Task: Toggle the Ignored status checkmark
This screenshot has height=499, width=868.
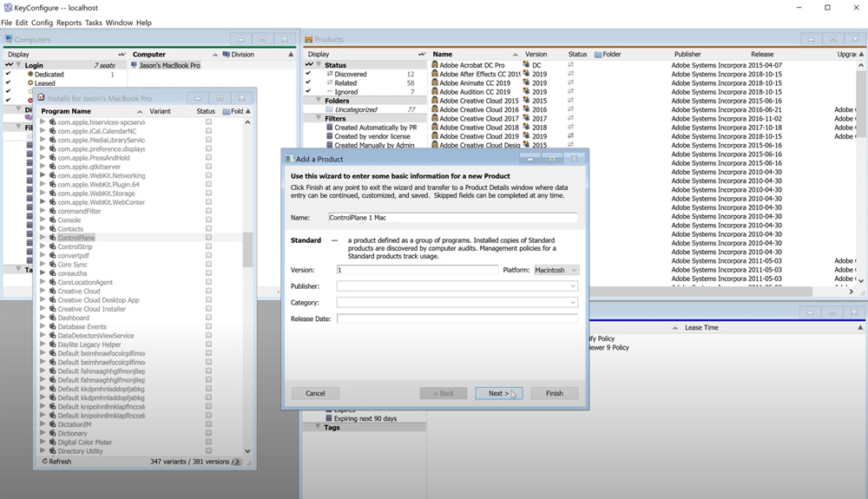Action: coord(308,91)
